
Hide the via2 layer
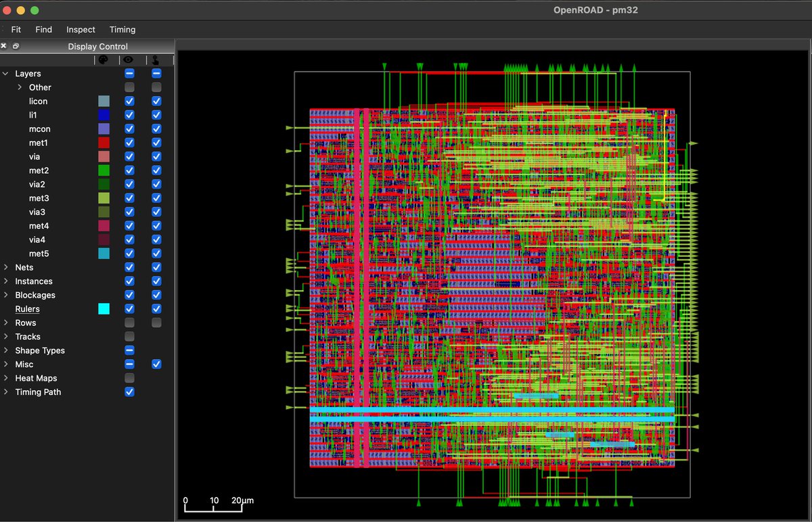(x=129, y=185)
